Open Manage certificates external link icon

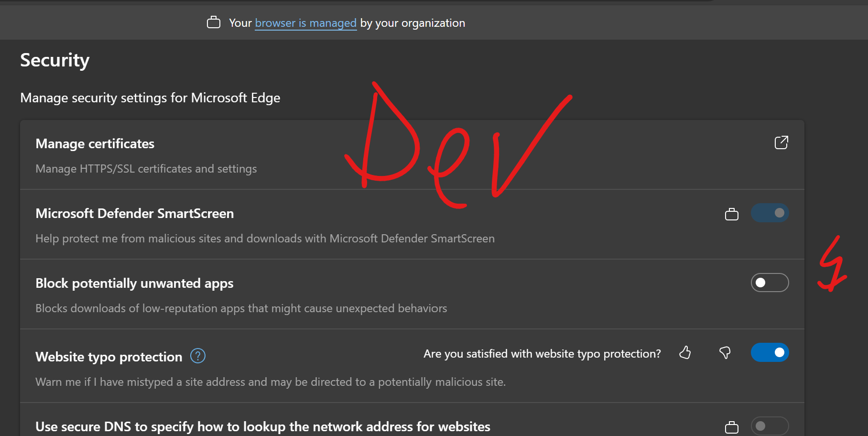tap(781, 142)
